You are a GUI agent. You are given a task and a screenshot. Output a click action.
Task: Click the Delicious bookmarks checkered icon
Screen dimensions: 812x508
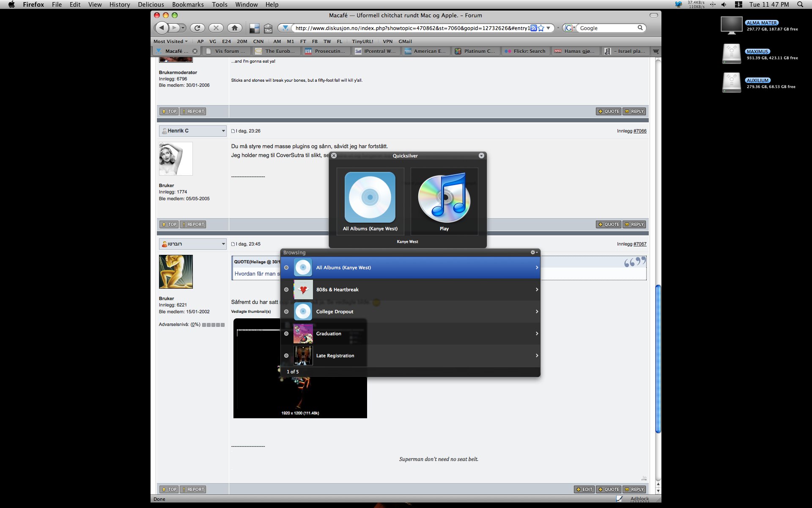click(x=254, y=28)
